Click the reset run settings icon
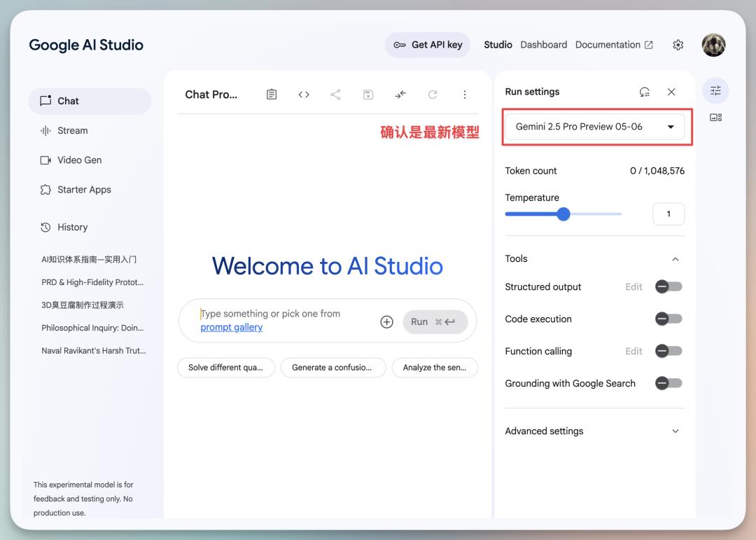Screen dimensions: 756x540 coord(645,92)
